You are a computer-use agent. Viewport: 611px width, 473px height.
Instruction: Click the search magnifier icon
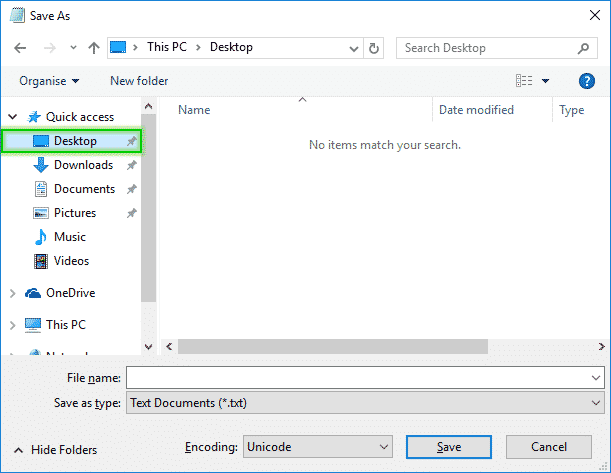(583, 48)
